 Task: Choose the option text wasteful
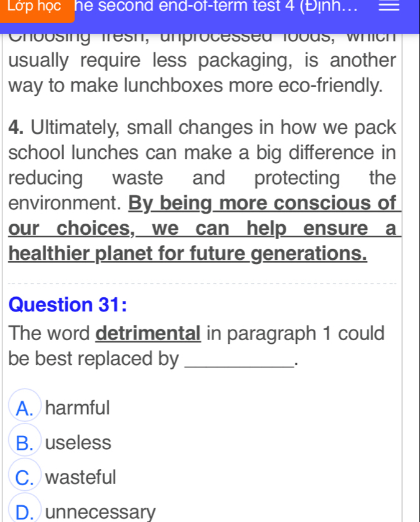pyautogui.click(x=81, y=477)
